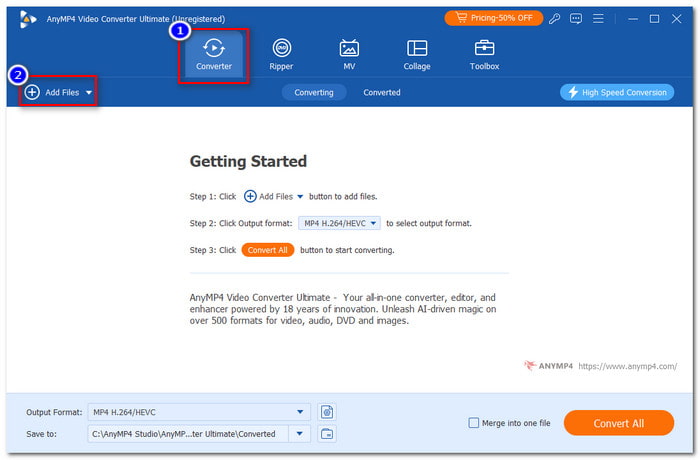Click Add Files in Getting Started step 1
The height and width of the screenshot is (460, 700).
(274, 197)
